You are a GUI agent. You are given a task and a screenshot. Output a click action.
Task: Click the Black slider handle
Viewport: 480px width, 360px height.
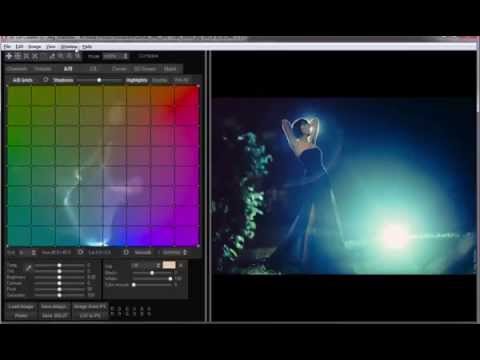point(152,273)
